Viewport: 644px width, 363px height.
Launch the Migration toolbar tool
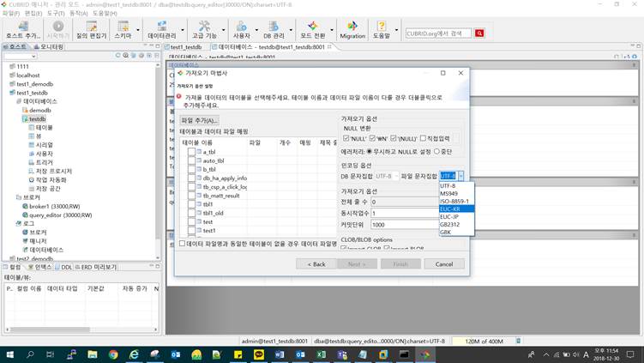pos(352,29)
